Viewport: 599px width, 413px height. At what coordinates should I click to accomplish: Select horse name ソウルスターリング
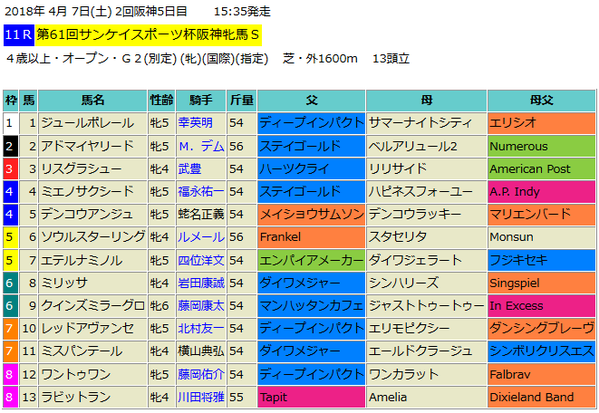(x=93, y=237)
